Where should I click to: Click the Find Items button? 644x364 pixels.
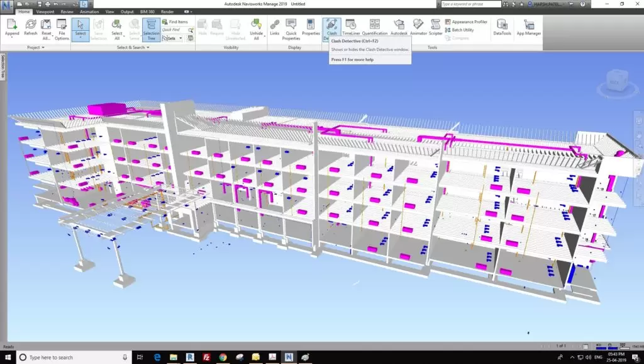(175, 21)
